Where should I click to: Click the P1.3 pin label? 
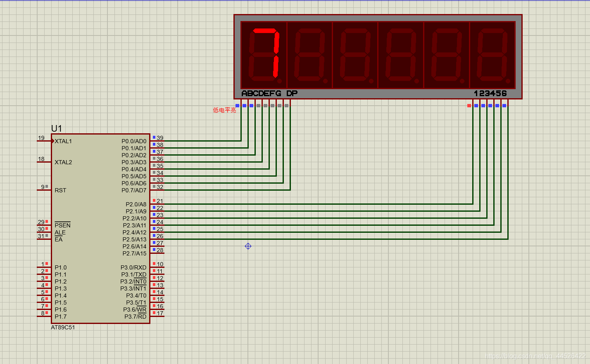tap(60, 288)
